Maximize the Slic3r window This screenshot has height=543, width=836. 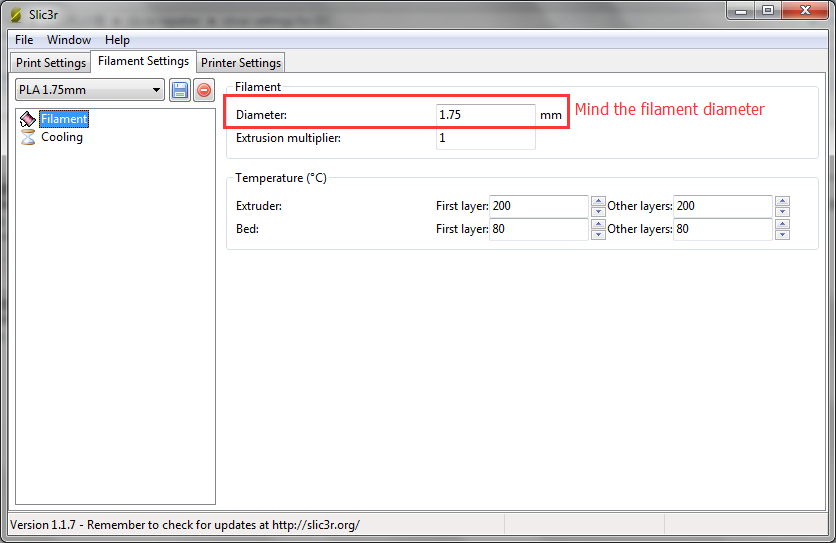[x=768, y=11]
